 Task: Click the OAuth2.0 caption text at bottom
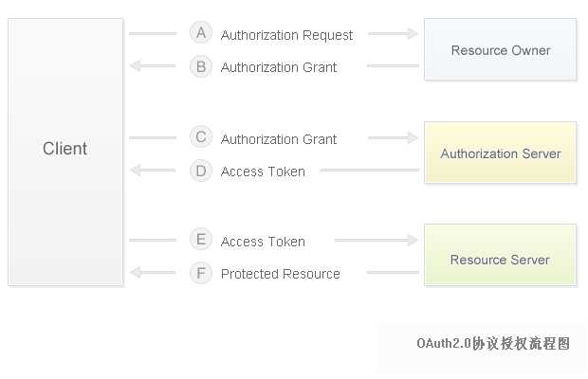[x=493, y=344]
